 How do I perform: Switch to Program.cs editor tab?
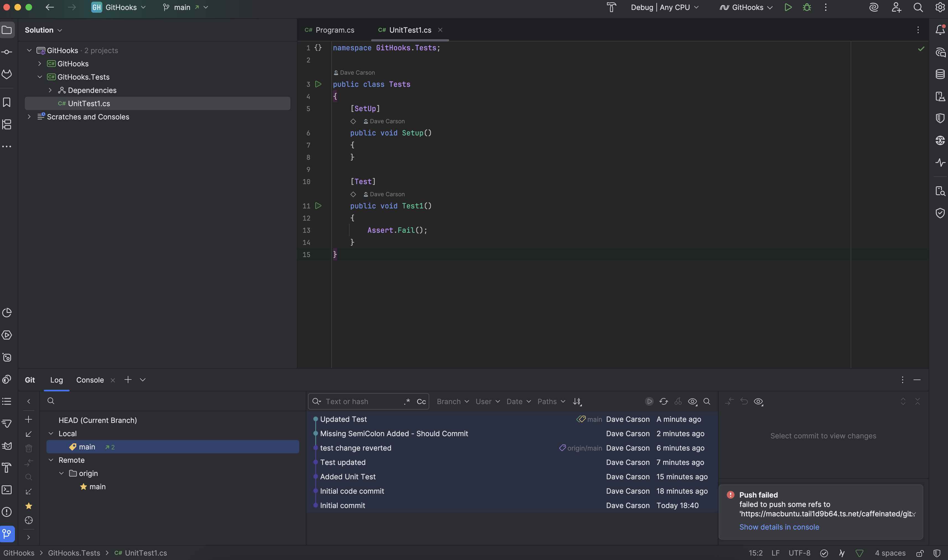point(330,30)
